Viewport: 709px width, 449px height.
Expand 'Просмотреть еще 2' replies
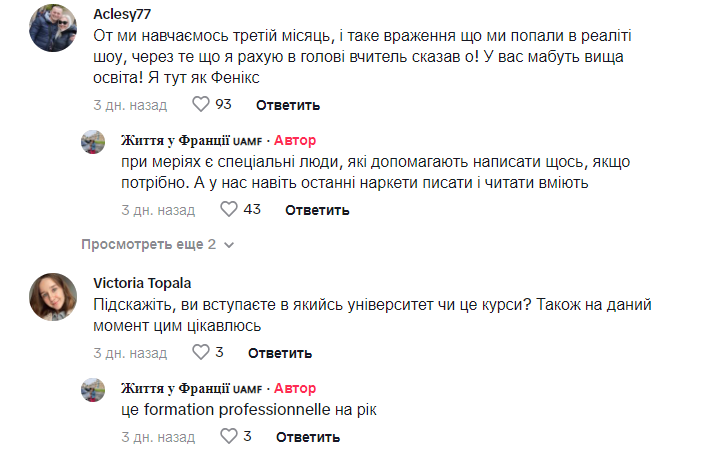click(x=148, y=244)
